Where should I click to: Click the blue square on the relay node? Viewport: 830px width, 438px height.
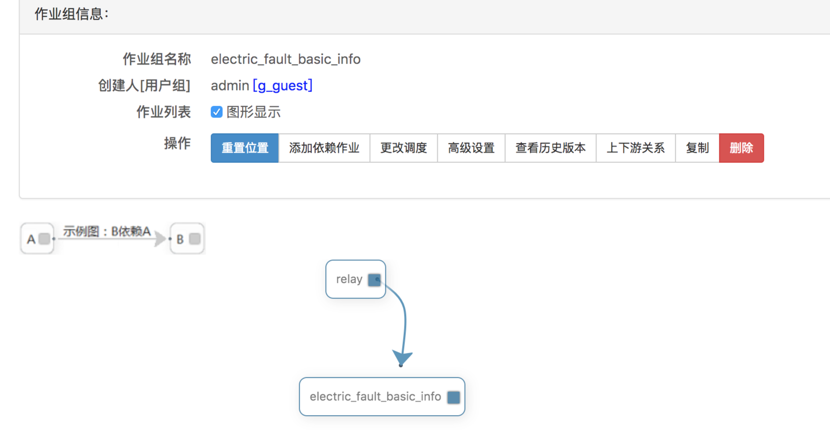pos(374,280)
